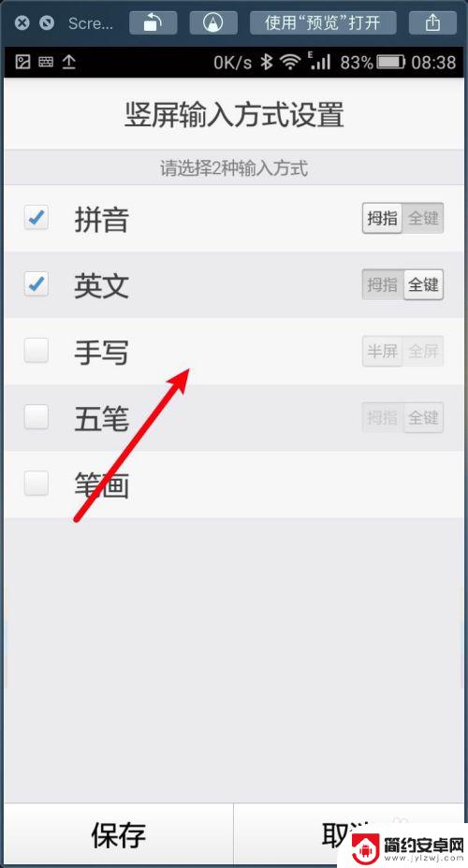This screenshot has width=468, height=868.
Task: Uncheck the 英文 checkbox
Action: 36,284
